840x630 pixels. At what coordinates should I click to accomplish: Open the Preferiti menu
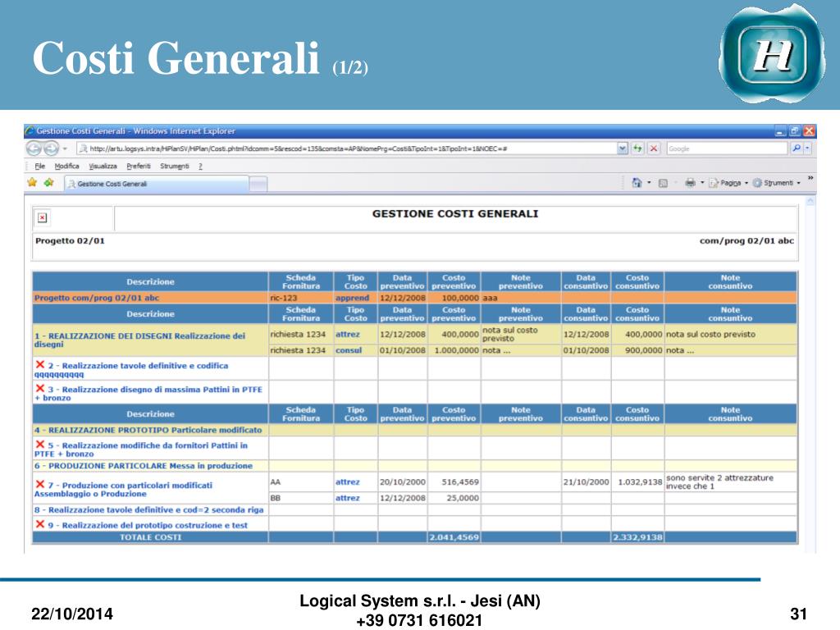[x=139, y=166]
